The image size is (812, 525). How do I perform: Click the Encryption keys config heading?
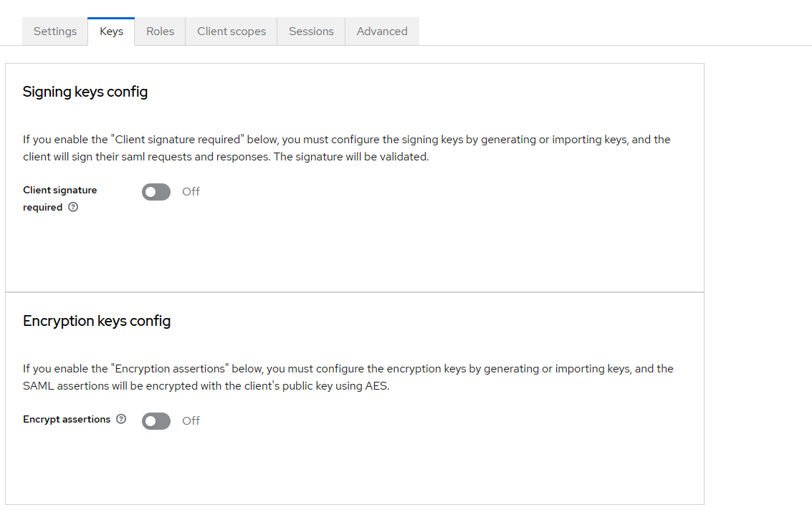click(x=97, y=321)
